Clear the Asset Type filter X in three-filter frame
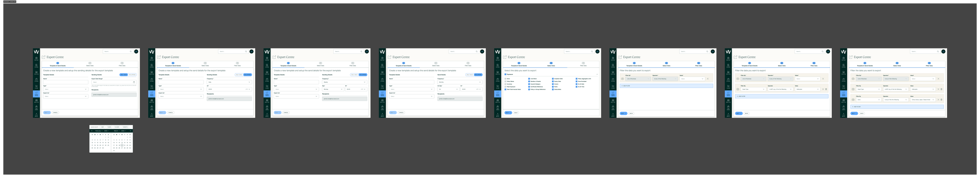The height and width of the screenshot is (178, 980). click(x=938, y=89)
